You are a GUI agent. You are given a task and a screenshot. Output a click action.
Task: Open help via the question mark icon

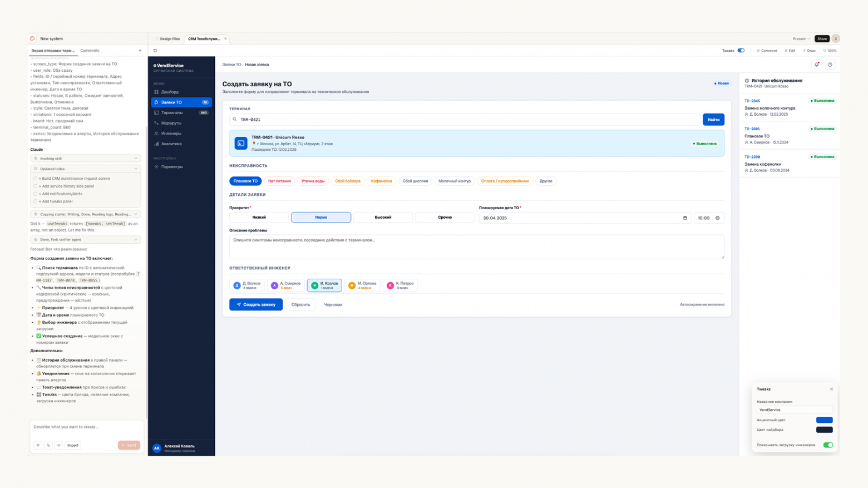[830, 65]
